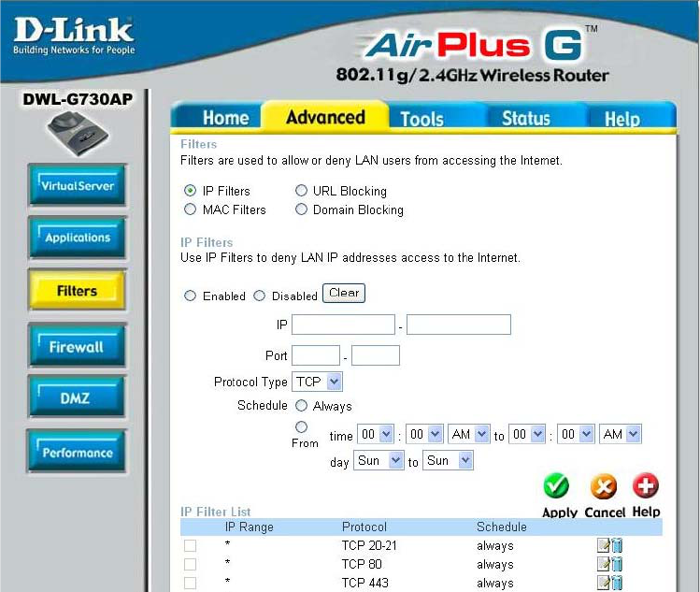700x592 pixels.
Task: Click the 'TCP 443' protocol cell
Action: pos(364,583)
